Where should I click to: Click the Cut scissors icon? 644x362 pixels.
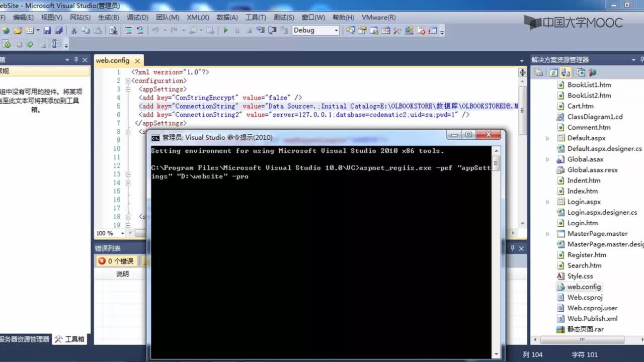74,31
